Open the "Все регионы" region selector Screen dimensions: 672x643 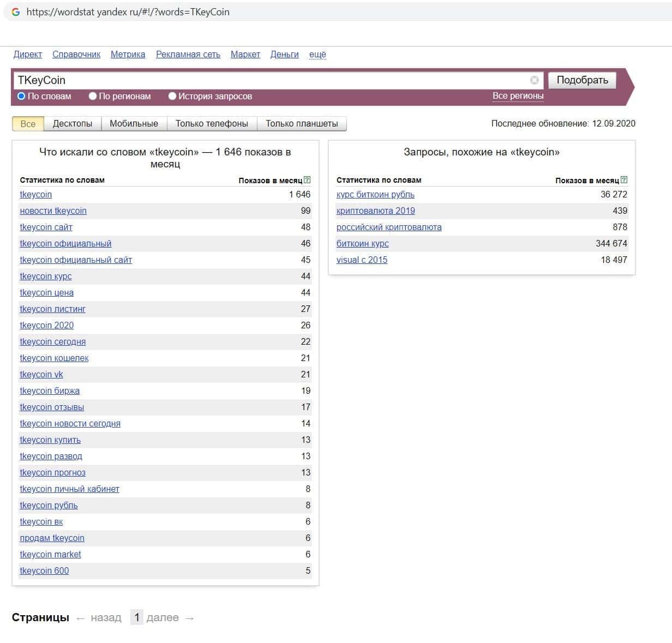[x=518, y=96]
